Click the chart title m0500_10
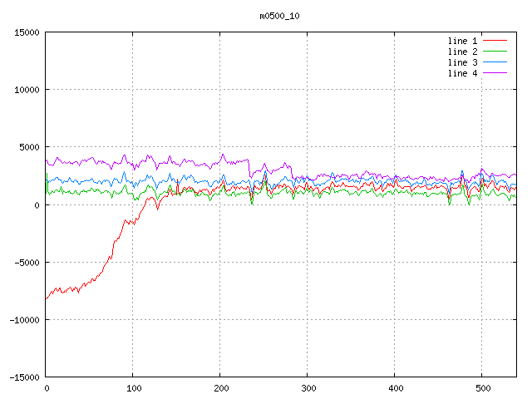The width and height of the screenshot is (532, 399). point(273,16)
